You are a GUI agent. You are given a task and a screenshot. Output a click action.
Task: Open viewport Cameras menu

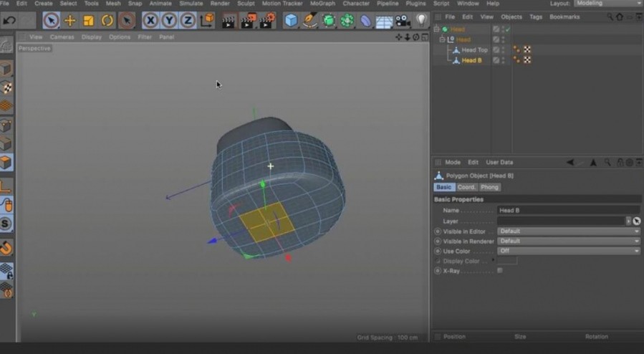tap(62, 37)
